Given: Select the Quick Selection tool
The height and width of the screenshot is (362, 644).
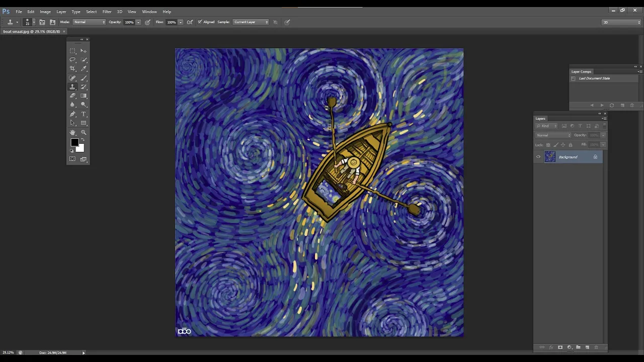Looking at the screenshot, I should coord(84,60).
